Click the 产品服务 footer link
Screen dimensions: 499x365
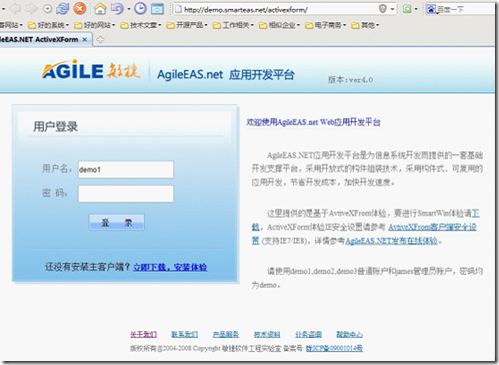tap(226, 334)
